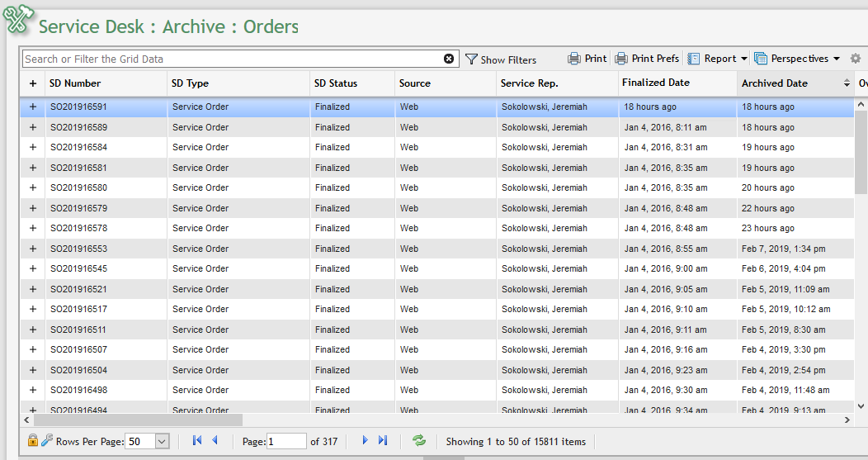Image resolution: width=868 pixels, height=460 pixels.
Task: Go to first page
Action: [x=196, y=441]
